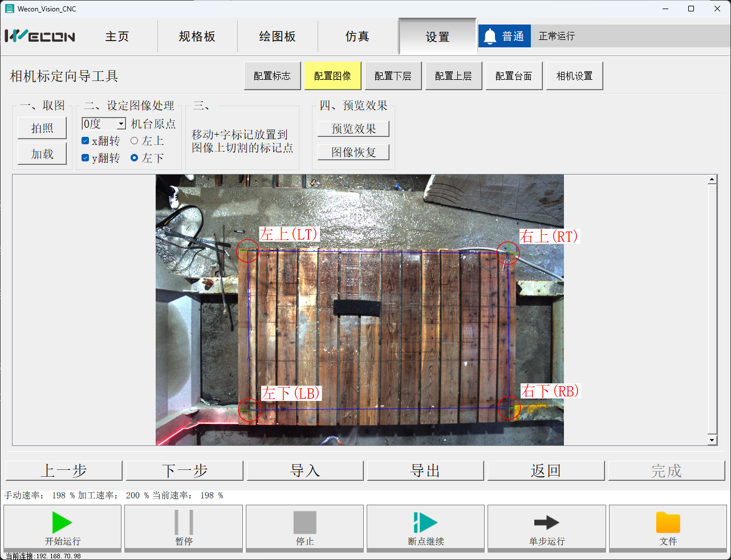The image size is (731, 560).
Task: Click the single-step run arrow icon
Action: [x=546, y=522]
